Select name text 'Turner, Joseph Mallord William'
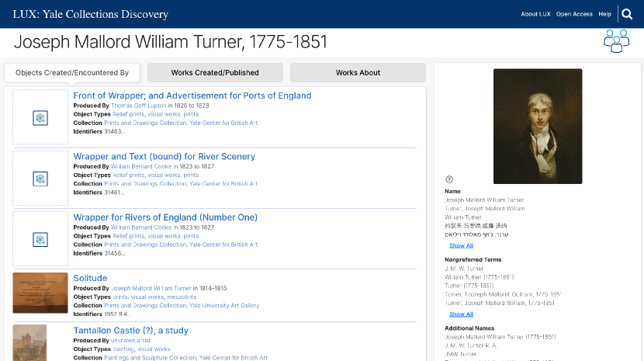644x361 pixels. tap(485, 209)
